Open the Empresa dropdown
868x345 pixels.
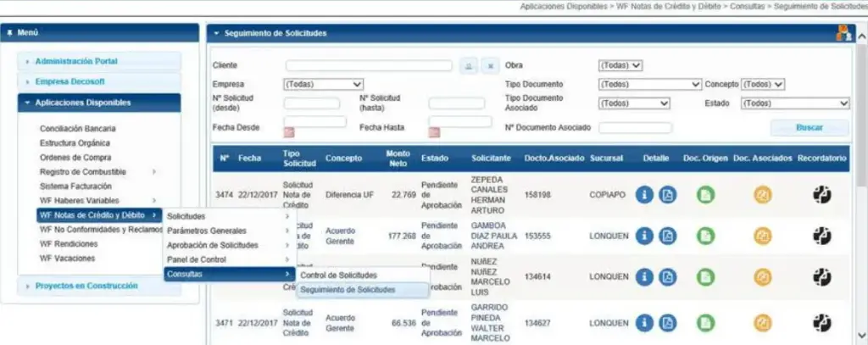pyautogui.click(x=323, y=85)
